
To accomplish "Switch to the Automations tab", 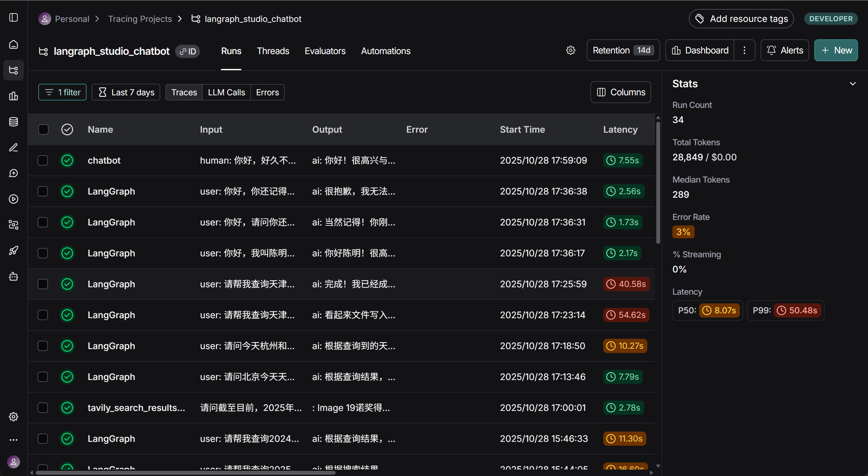I will coord(385,51).
